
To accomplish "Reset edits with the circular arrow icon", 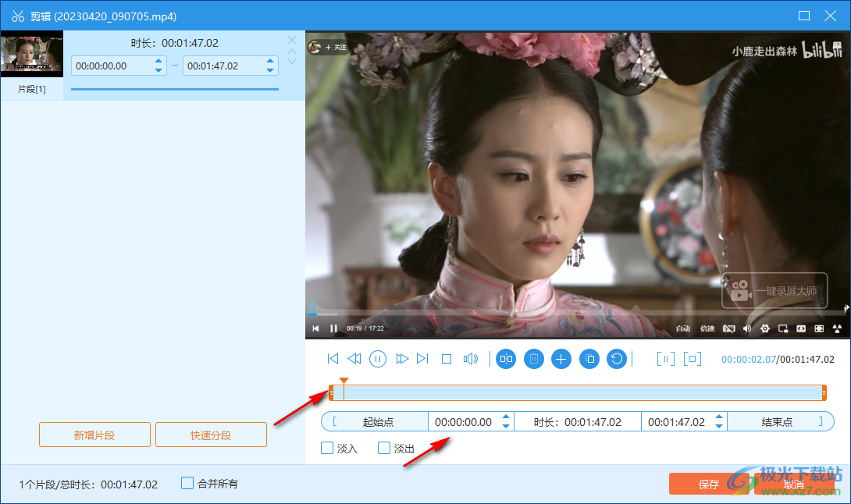I will pyautogui.click(x=617, y=359).
